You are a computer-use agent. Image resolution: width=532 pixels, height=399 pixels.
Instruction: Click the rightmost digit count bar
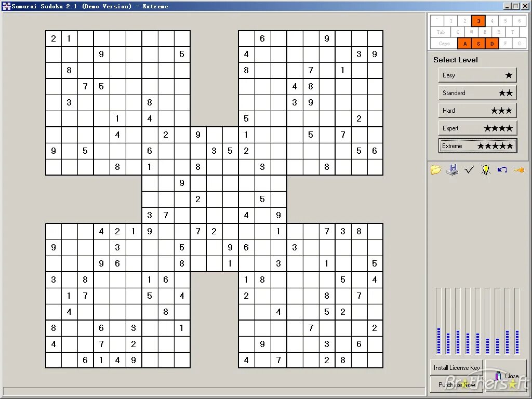(x=517, y=321)
